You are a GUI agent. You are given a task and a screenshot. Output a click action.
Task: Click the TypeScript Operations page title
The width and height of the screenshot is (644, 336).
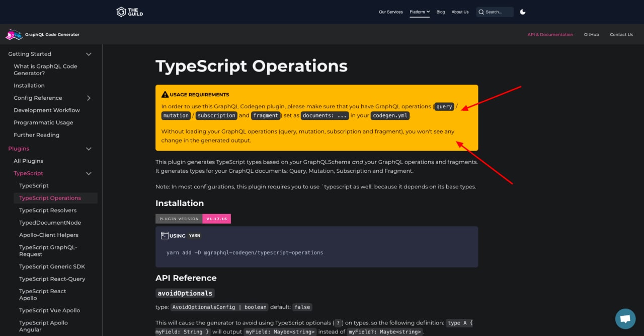point(252,66)
